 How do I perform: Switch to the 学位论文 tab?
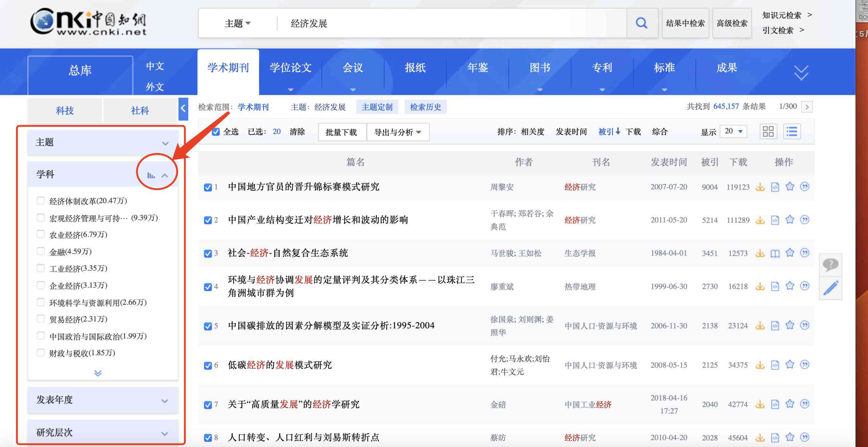coord(290,68)
